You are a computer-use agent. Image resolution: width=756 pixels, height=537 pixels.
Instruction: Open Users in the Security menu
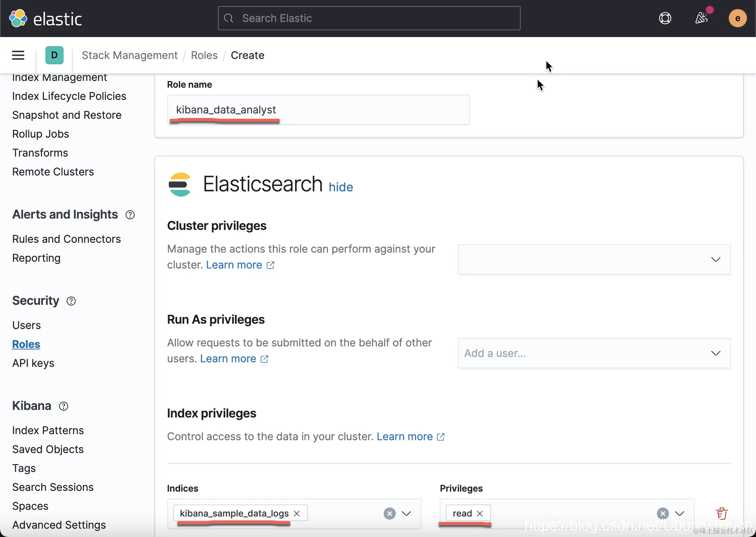coord(26,325)
